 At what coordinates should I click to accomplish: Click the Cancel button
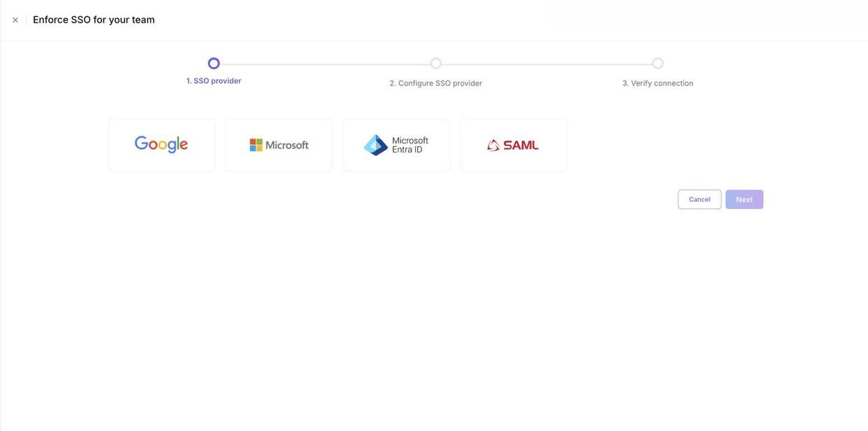coord(699,199)
